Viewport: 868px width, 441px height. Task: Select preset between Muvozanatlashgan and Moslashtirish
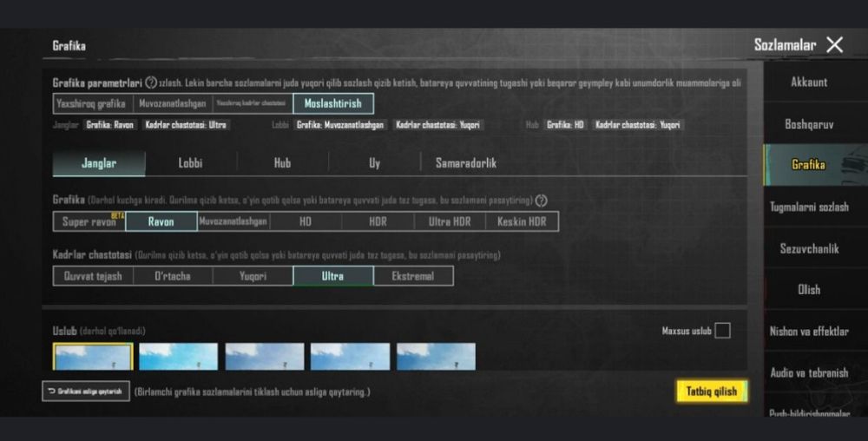click(x=253, y=103)
